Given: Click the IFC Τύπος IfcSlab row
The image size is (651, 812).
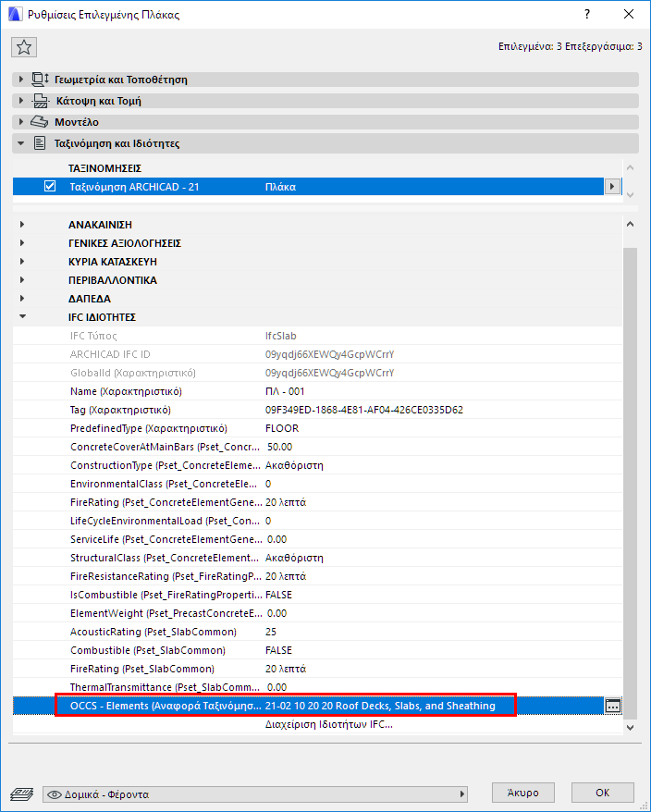Looking at the screenshot, I should (317, 336).
